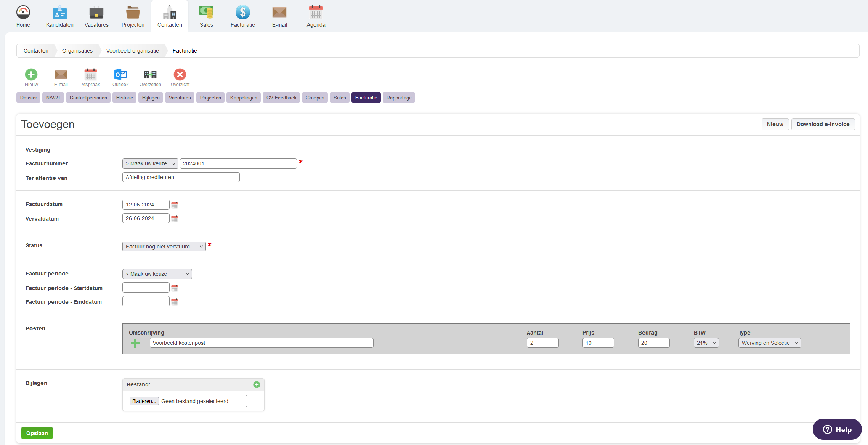Switch to the NAWT tab
This screenshot has height=445, width=868.
coord(53,98)
